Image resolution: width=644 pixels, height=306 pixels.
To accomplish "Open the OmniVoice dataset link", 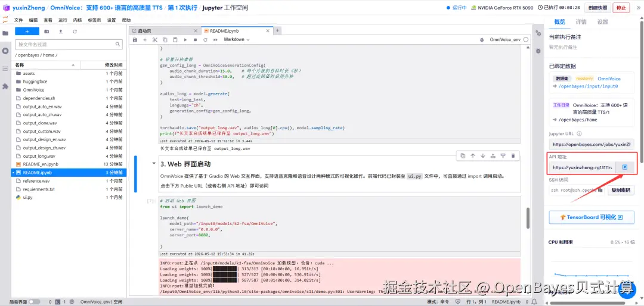I will (x=609, y=79).
